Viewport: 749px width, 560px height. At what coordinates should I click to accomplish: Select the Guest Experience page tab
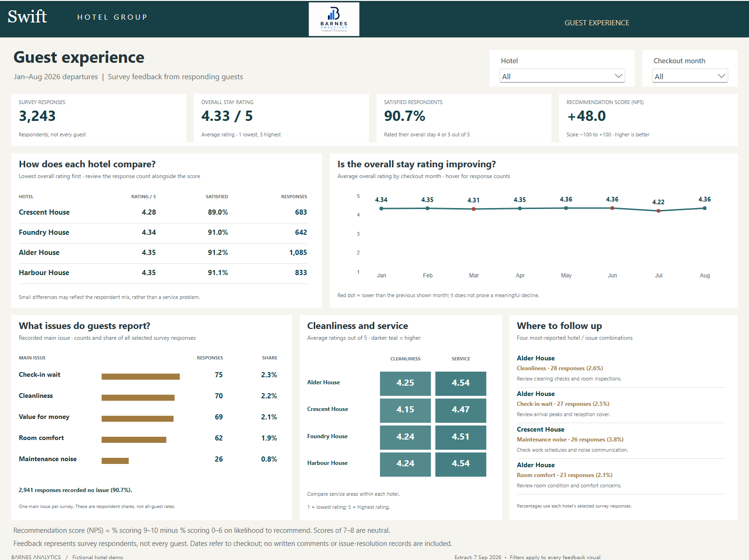coord(597,22)
